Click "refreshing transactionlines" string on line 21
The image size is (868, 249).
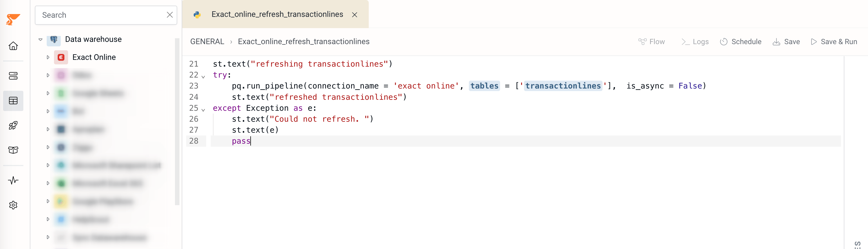tap(320, 64)
